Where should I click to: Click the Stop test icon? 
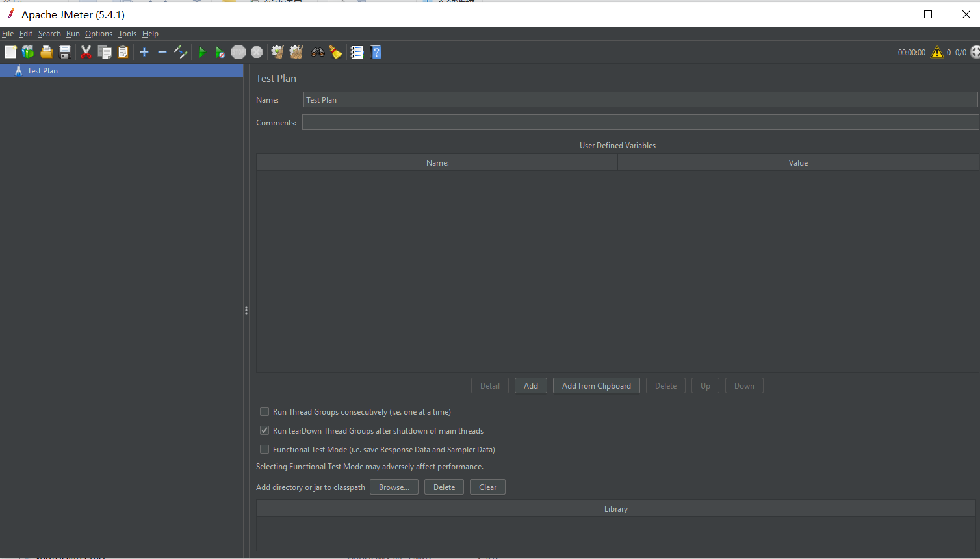[x=239, y=52]
